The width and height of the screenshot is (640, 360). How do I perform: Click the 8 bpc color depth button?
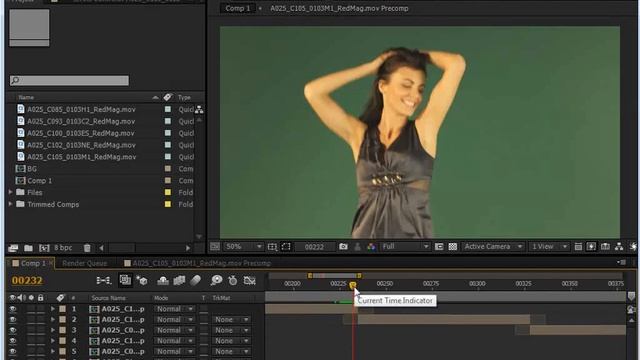[x=63, y=248]
